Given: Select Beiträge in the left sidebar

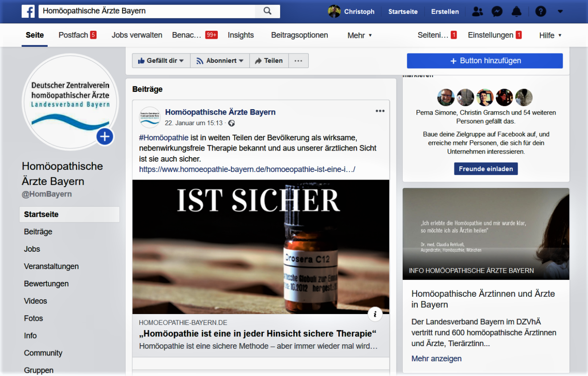Looking at the screenshot, I should coord(38,232).
